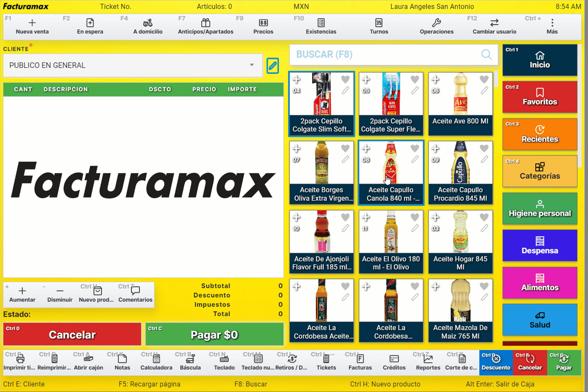Toggle heart on Aceite Capullo Canola 840 ml
This screenshot has width=588, height=392.
point(415,148)
